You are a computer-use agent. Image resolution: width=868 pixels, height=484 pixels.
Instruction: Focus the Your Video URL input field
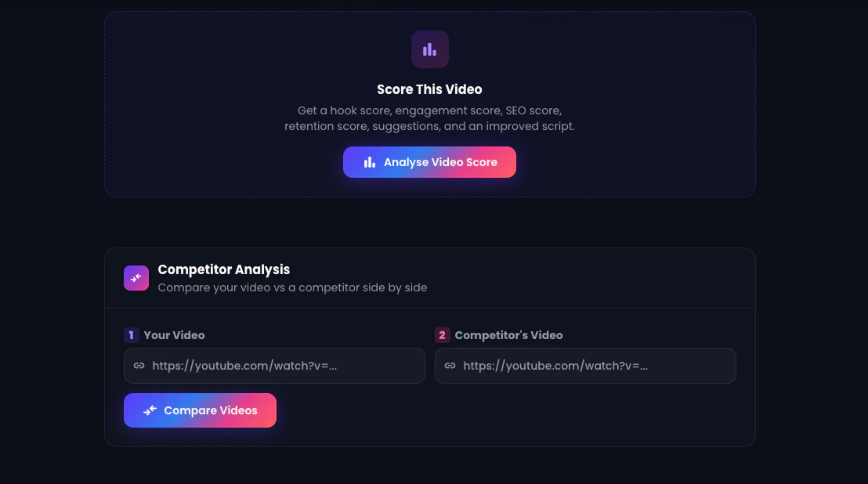tap(274, 366)
